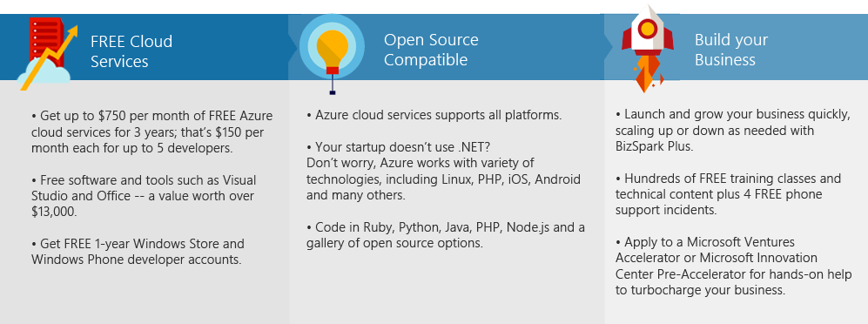Screen dimensions: 868x324
Task: Click the BizSpark Plus text
Action: pos(652,147)
